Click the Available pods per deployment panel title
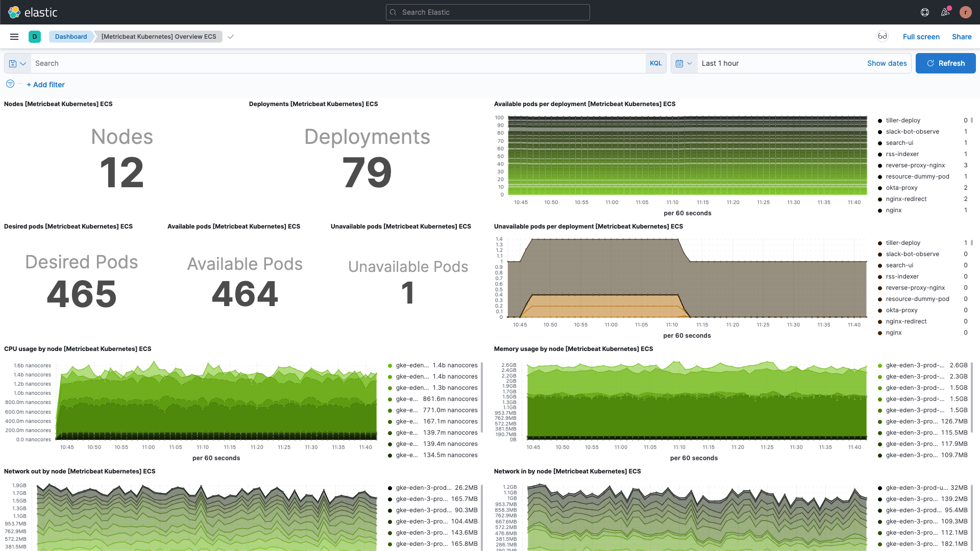The height and width of the screenshot is (551, 980). pos(584,104)
